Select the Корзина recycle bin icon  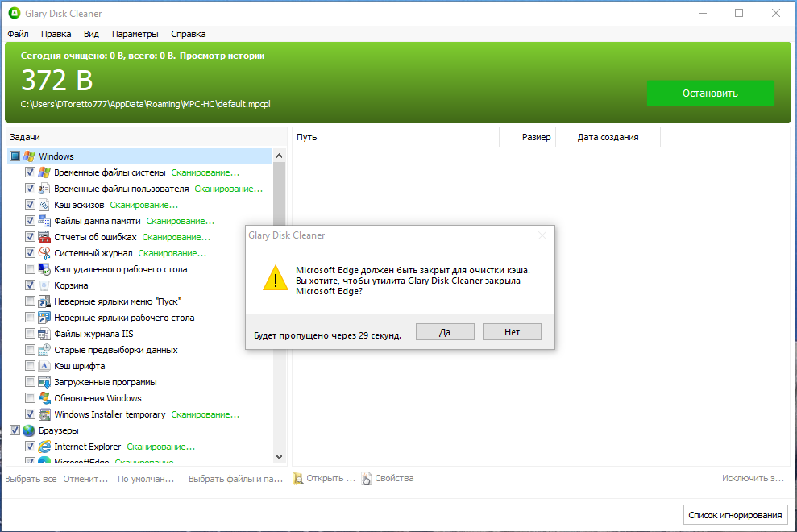pyautogui.click(x=43, y=285)
